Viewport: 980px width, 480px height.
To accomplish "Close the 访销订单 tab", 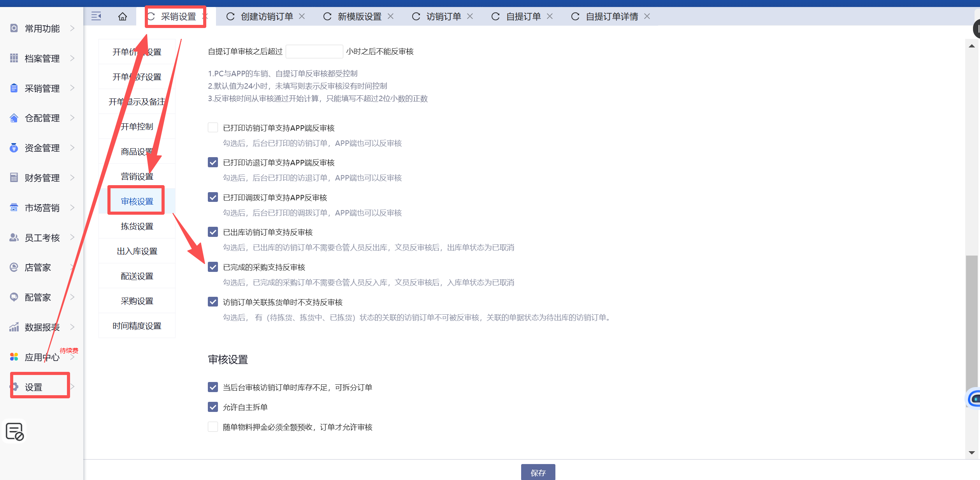I will click(470, 16).
